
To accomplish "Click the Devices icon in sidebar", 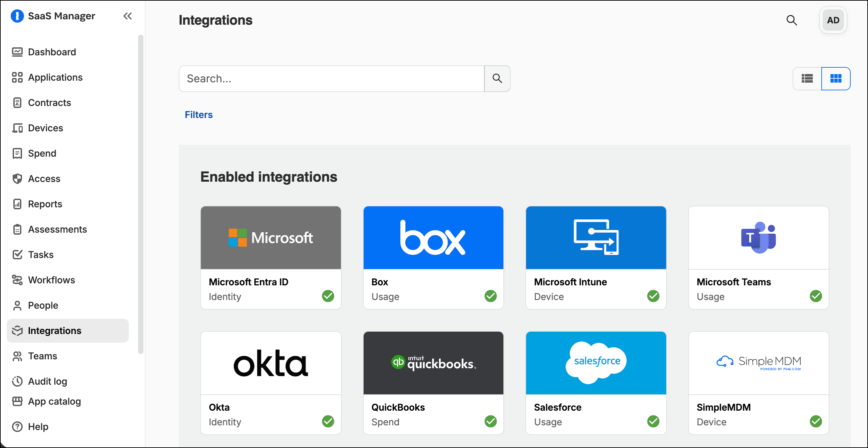I will pos(17,128).
